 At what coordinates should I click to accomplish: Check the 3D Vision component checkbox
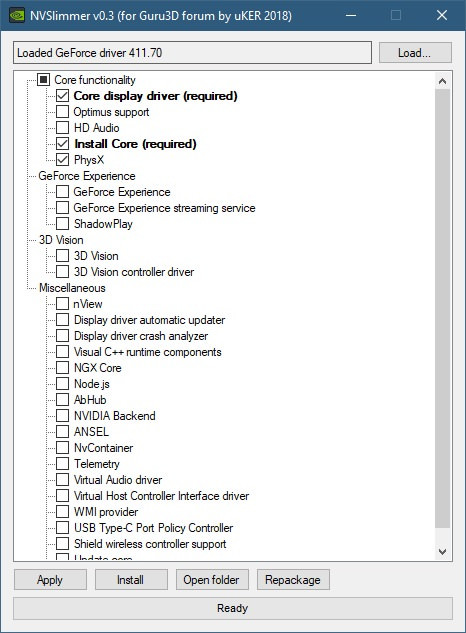[62, 256]
